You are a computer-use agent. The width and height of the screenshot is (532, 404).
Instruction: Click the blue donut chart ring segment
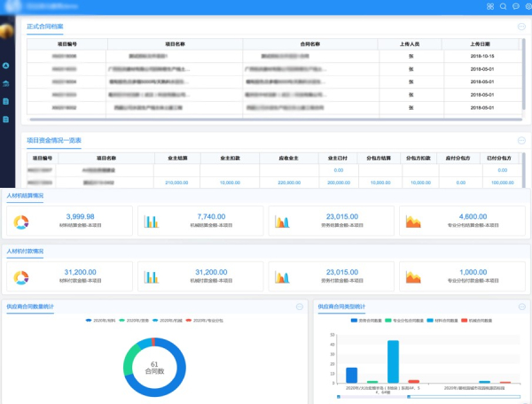tap(178, 370)
